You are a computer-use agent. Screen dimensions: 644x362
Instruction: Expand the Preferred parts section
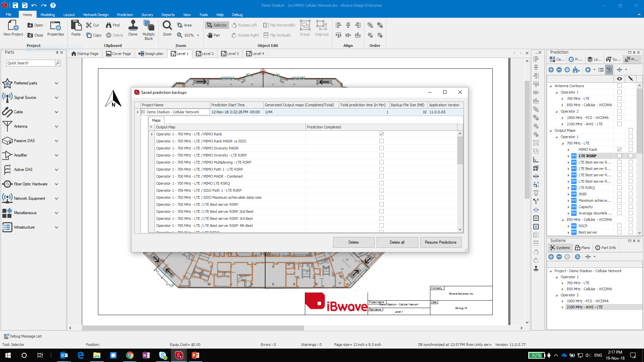[56, 83]
